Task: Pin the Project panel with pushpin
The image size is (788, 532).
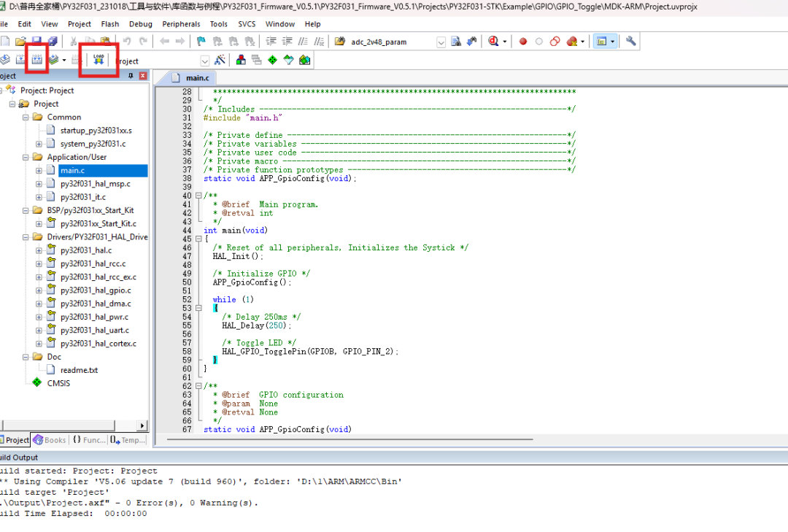Action: (131, 76)
